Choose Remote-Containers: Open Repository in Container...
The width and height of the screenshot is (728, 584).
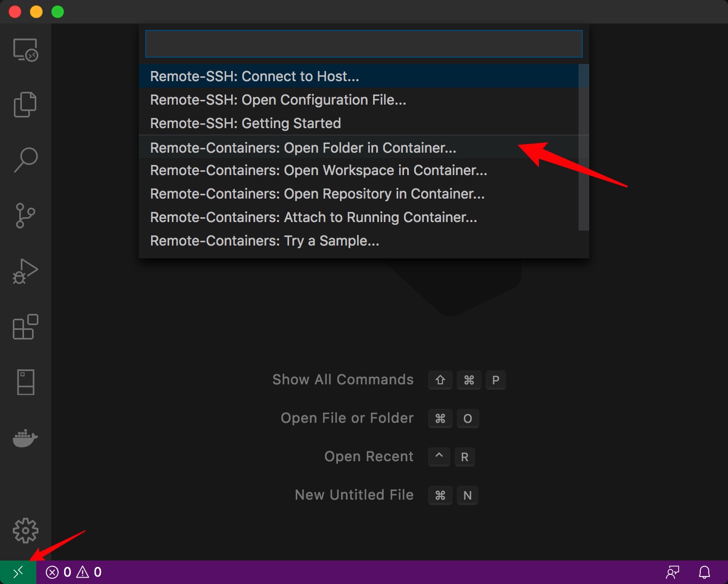tap(359, 194)
